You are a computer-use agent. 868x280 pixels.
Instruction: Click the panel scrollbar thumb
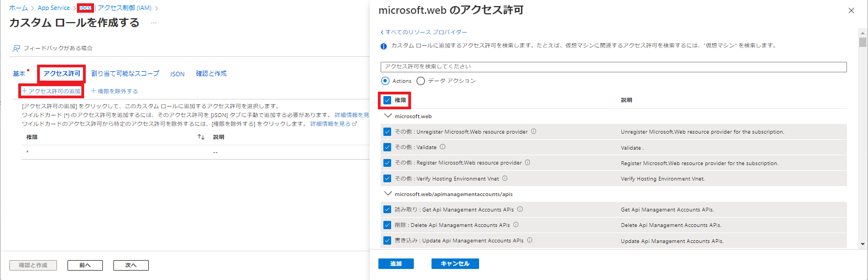click(x=862, y=42)
